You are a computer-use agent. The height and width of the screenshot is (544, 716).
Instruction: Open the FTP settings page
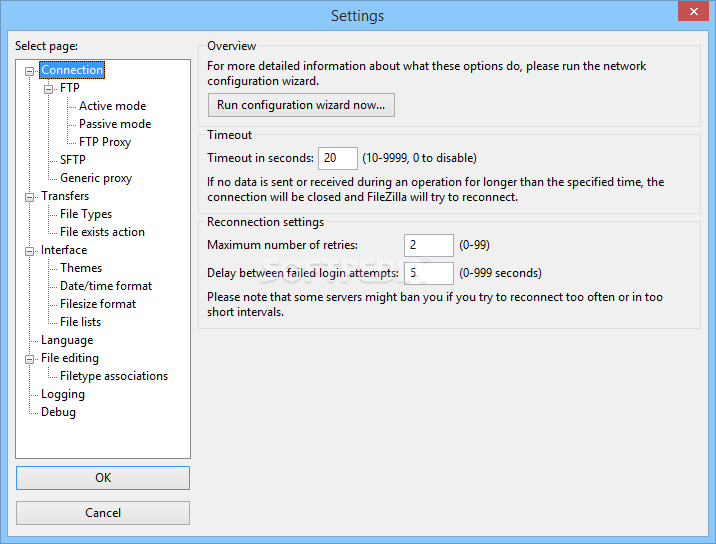click(x=69, y=88)
